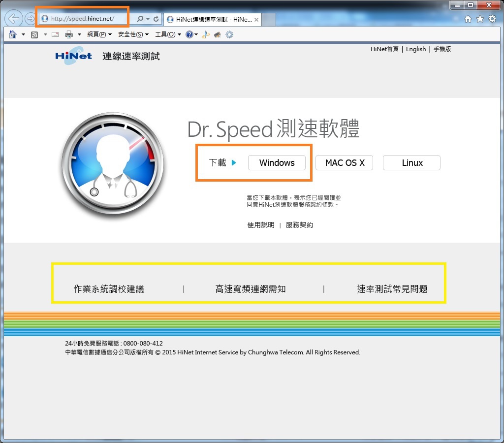Screen dimensions: 504x443
Task: Click the Home icon at top right
Action: [x=468, y=19]
